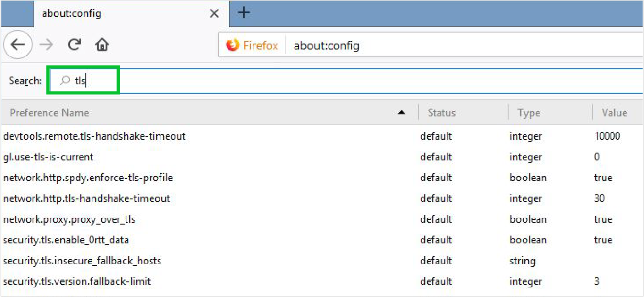The width and height of the screenshot is (644, 297).
Task: Focus the preference search field
Action: pos(321,81)
